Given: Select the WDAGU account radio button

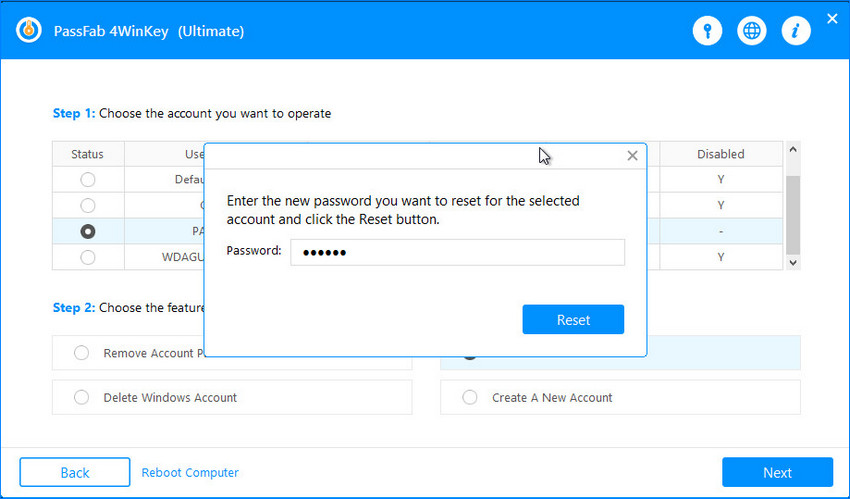Looking at the screenshot, I should (x=88, y=257).
